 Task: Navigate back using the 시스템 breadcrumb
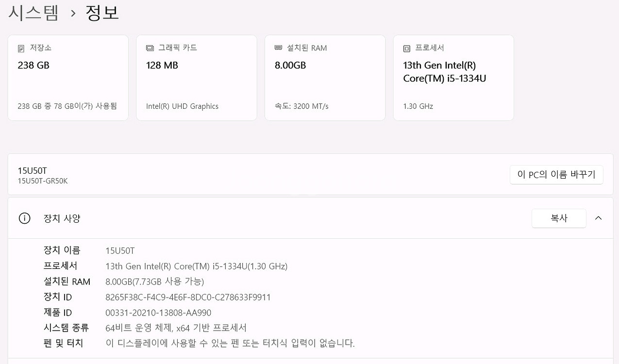(33, 12)
